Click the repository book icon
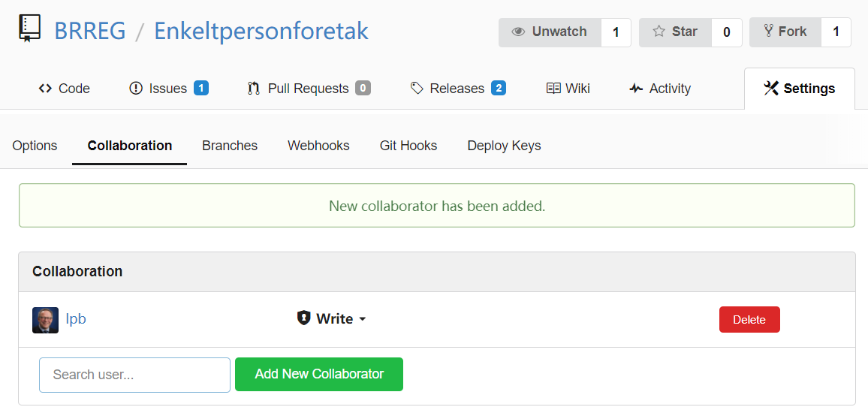 pos(29,29)
